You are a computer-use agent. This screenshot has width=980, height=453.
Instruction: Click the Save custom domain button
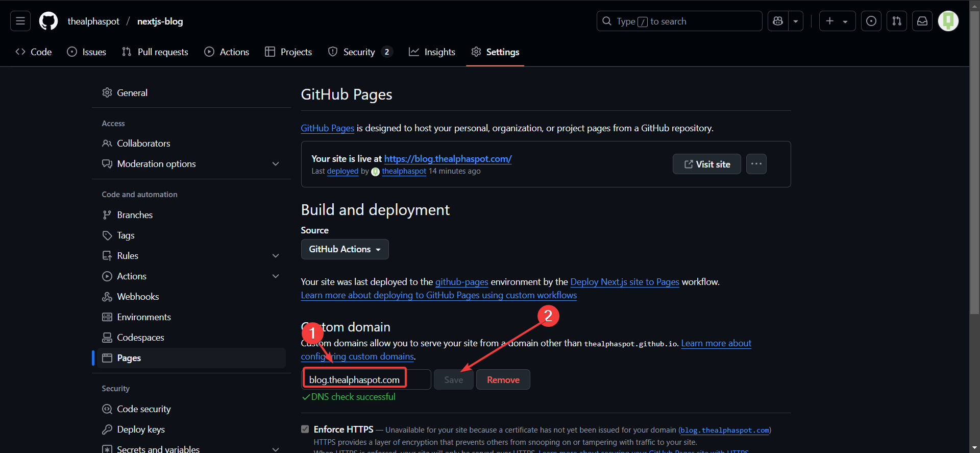pyautogui.click(x=453, y=379)
